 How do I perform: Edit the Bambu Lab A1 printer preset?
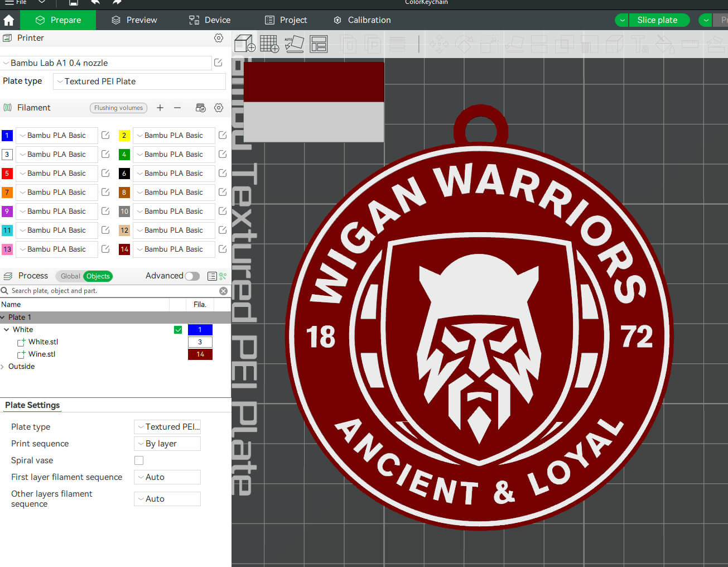[x=218, y=63]
